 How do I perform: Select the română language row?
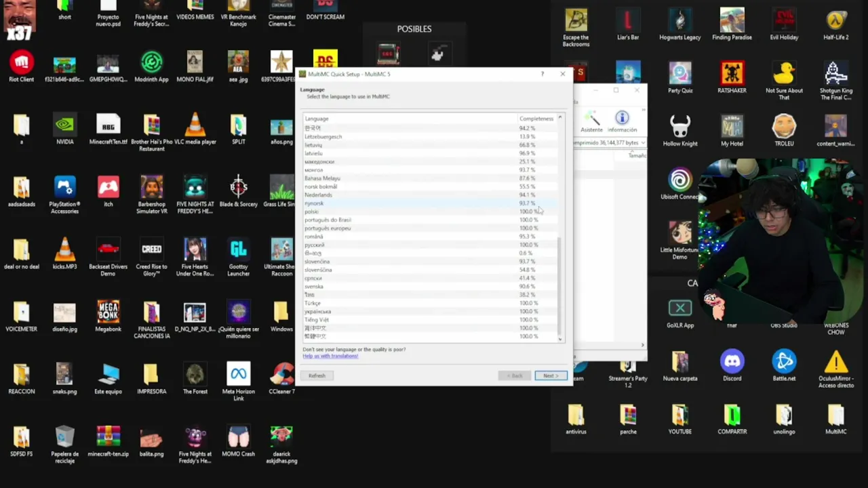429,237
